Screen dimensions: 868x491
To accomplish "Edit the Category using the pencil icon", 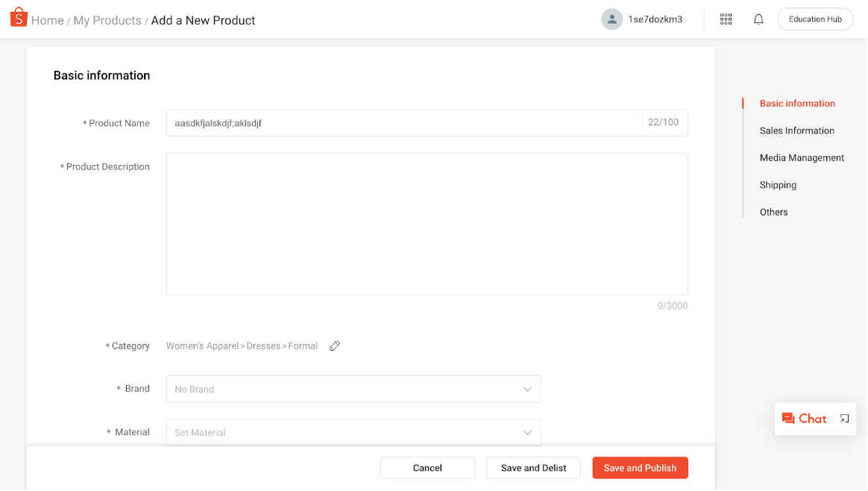I will (334, 345).
